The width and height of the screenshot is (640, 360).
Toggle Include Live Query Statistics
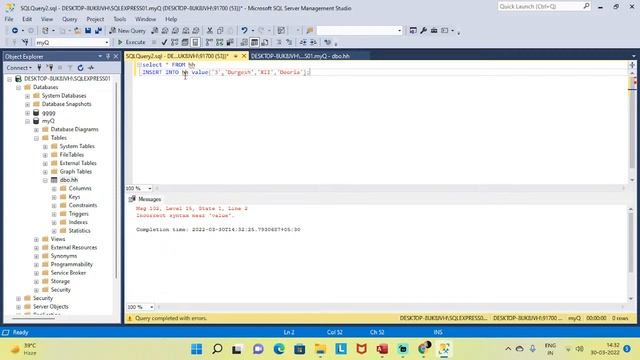pyautogui.click(x=220, y=42)
